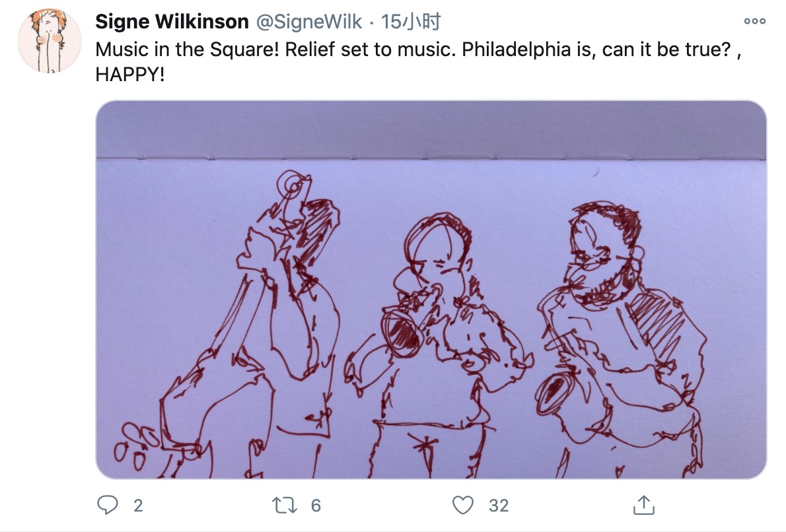
Task: Click the trumpet player figure in the sketch
Action: click(437, 346)
